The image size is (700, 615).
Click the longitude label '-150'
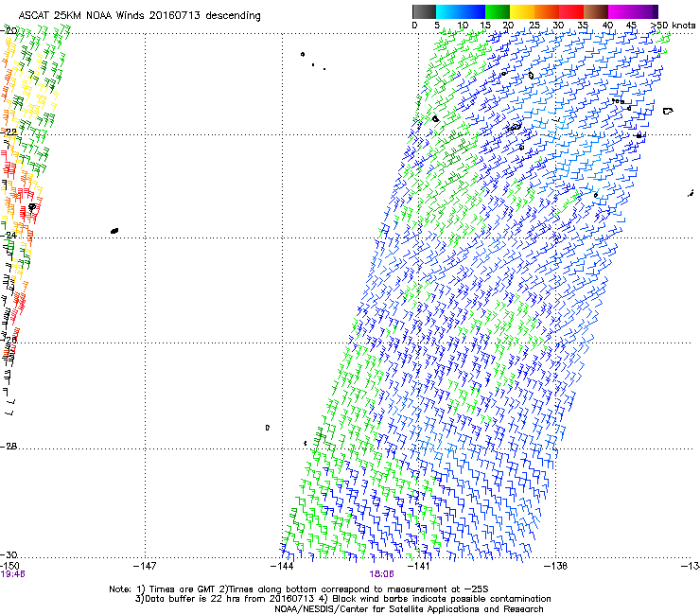(9, 566)
